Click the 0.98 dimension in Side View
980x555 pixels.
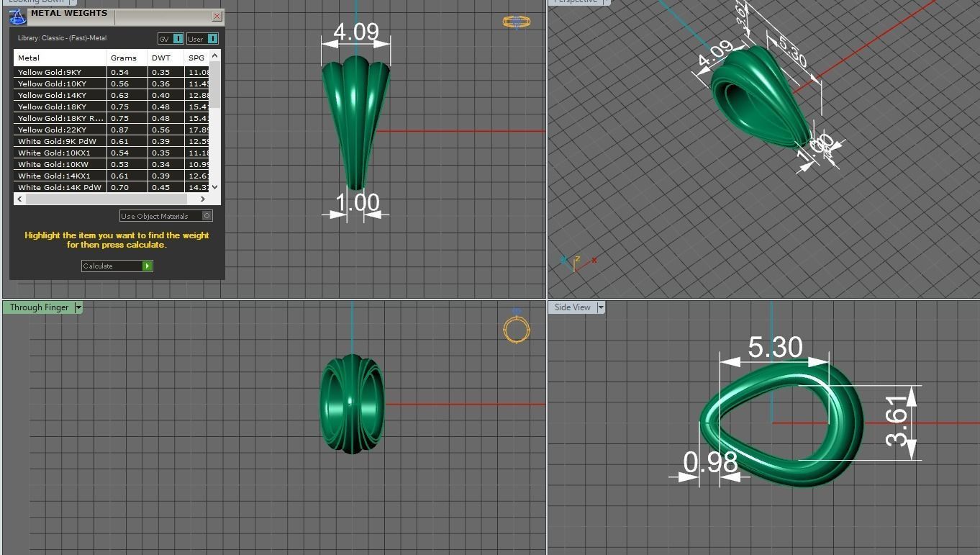click(710, 462)
